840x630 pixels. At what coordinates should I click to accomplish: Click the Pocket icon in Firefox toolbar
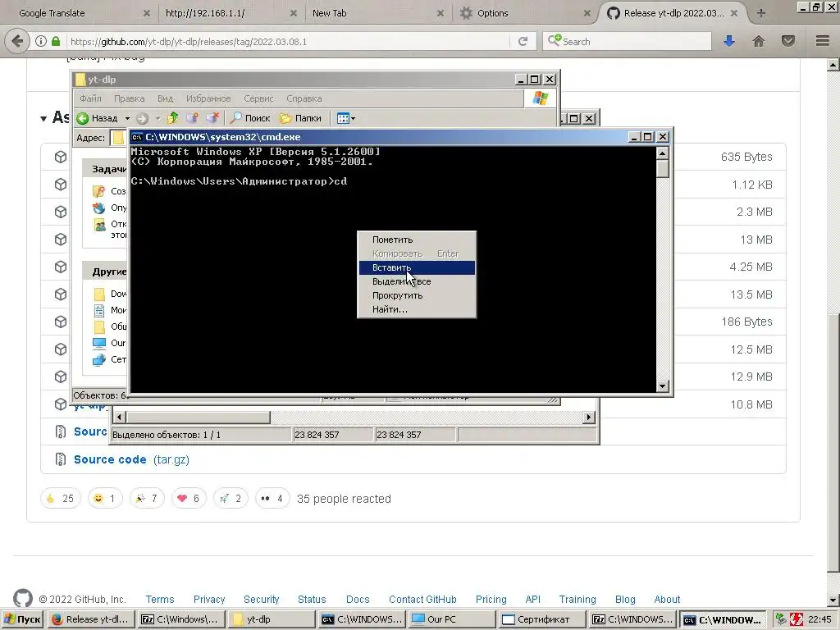click(x=788, y=41)
